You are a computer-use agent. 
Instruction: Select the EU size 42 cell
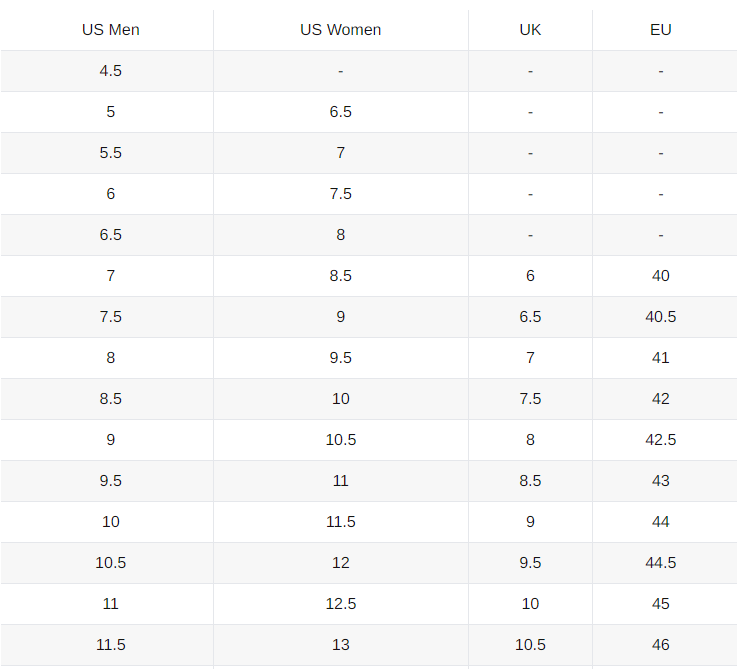pos(660,399)
